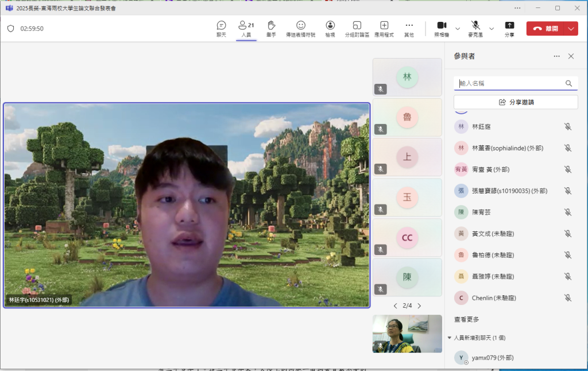This screenshot has height=371, width=588.
Task: Click muted mic icon beside 張簡寶諺
Action: point(568,191)
